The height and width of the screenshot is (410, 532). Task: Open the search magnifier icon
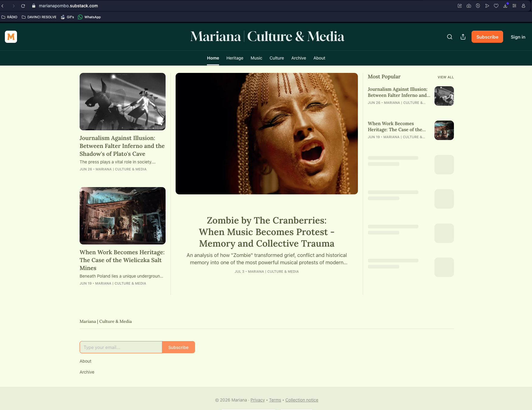point(450,37)
